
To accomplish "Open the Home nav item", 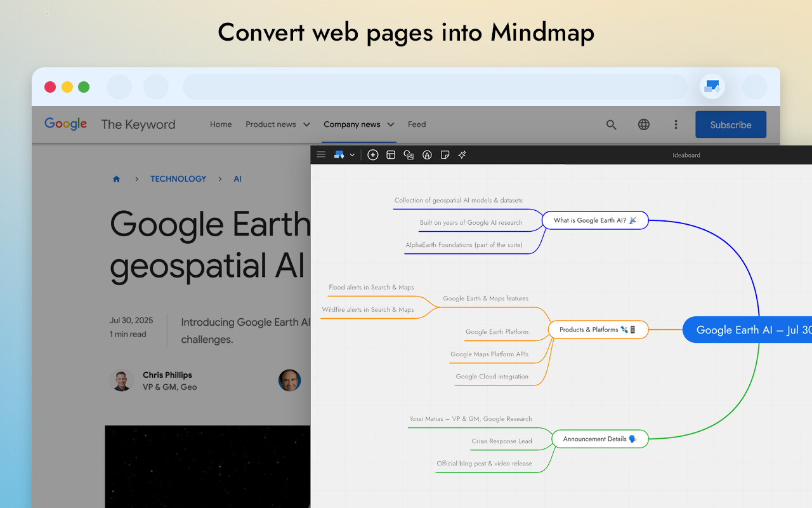I will click(x=221, y=124).
